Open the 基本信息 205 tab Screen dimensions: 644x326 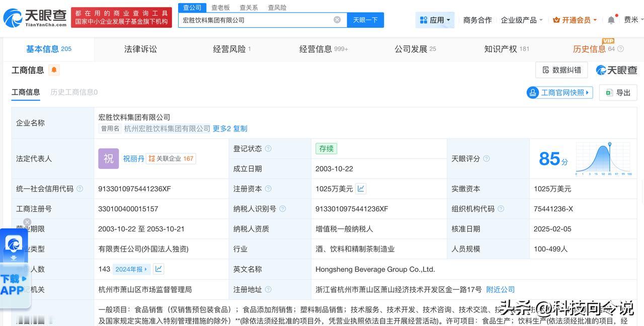(49, 49)
